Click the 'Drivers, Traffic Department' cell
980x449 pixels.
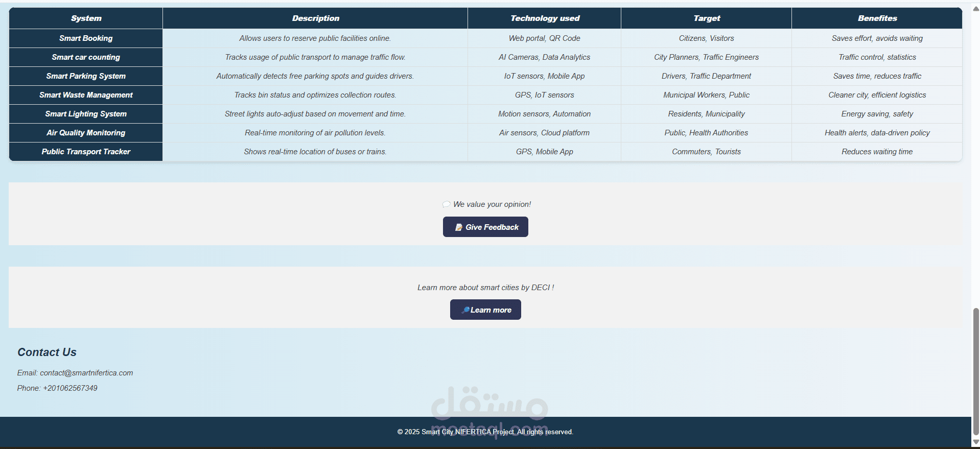pyautogui.click(x=707, y=76)
